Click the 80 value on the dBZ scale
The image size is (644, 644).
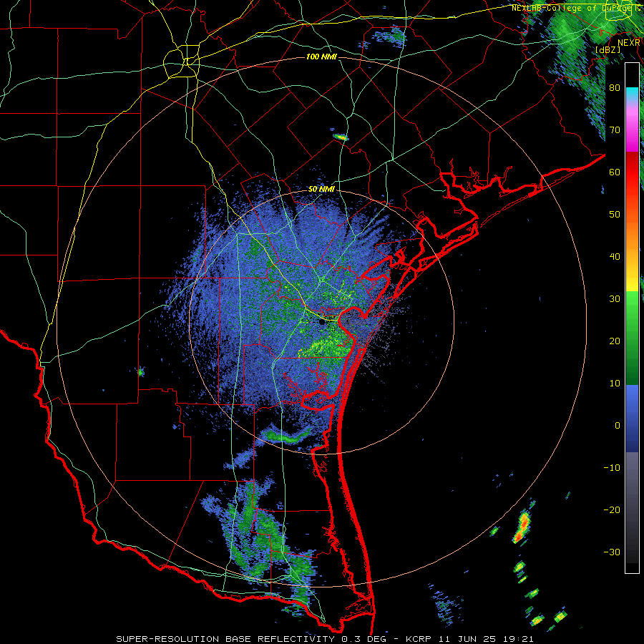[x=615, y=88]
